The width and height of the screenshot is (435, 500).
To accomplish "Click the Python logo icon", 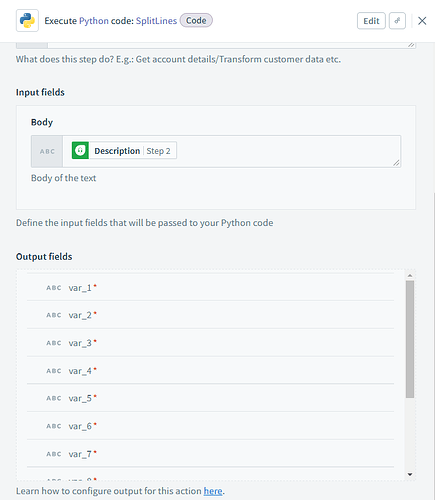I will pyautogui.click(x=27, y=21).
